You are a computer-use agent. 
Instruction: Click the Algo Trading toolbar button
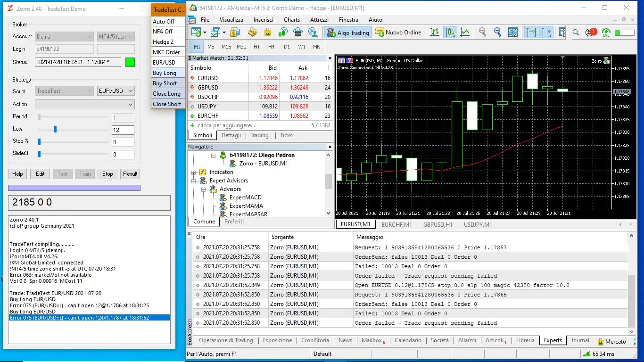(348, 33)
